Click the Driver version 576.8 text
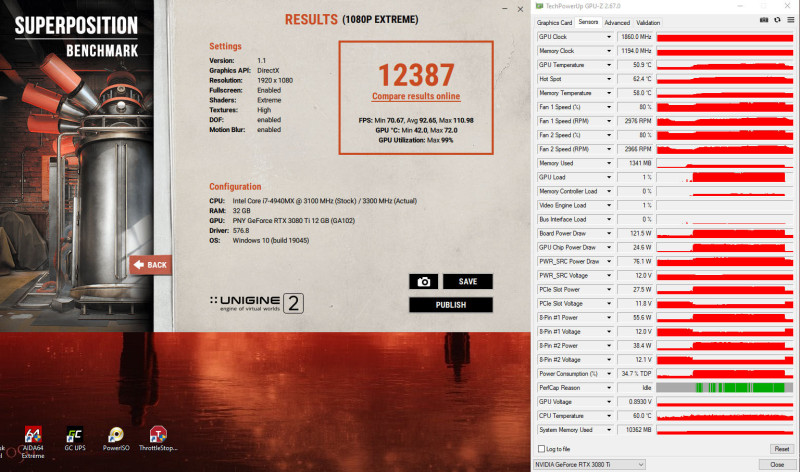800x472 pixels. pyautogui.click(x=241, y=231)
